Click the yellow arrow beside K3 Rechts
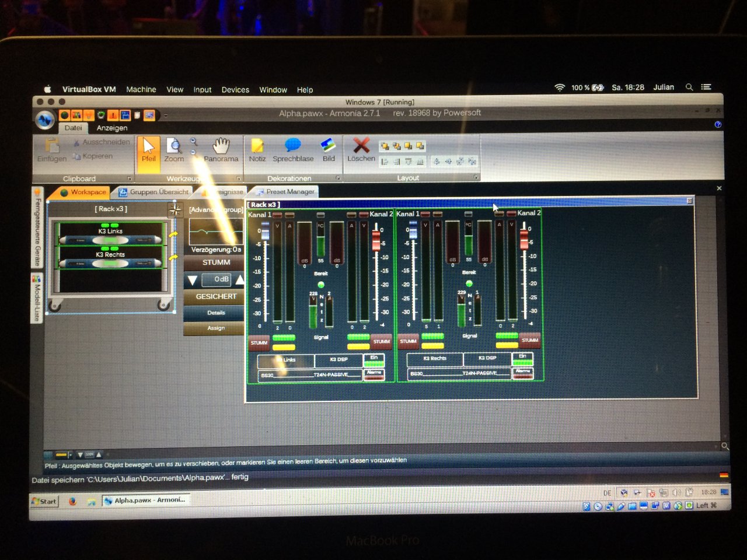The image size is (747, 560). coord(173,257)
